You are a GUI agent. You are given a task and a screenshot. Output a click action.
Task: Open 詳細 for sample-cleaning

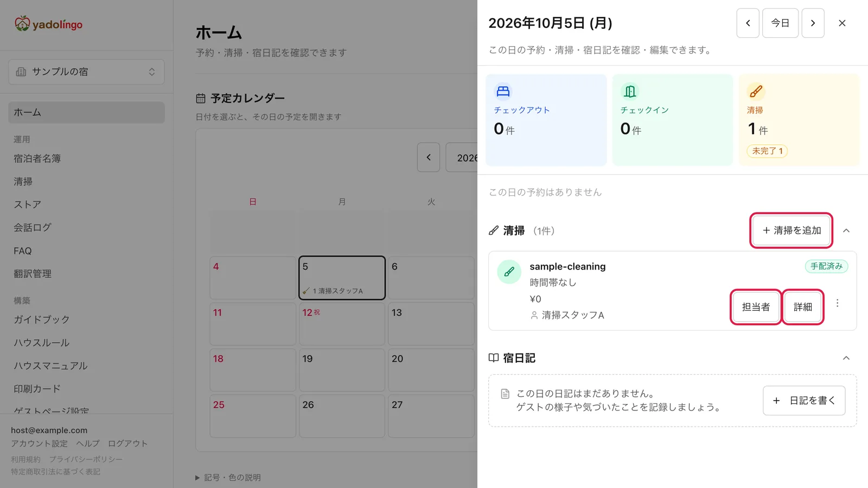tap(803, 307)
